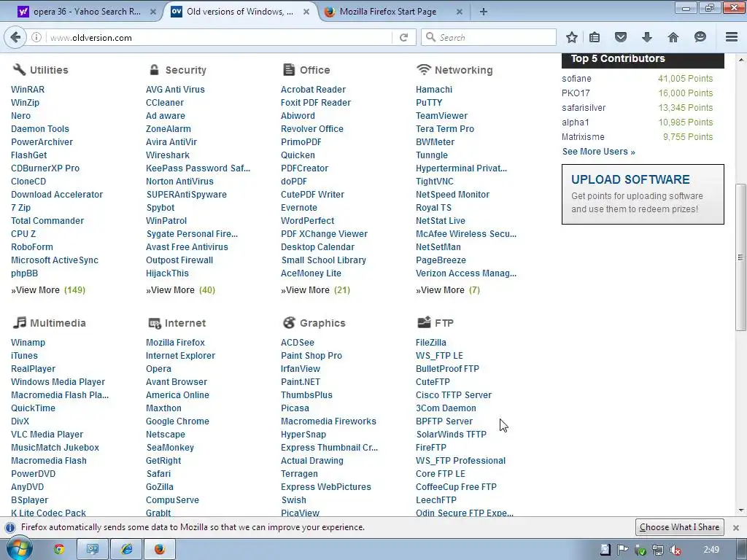The width and height of the screenshot is (747, 560).
Task: Reload the page with the refresh icon
Action: pos(403,37)
